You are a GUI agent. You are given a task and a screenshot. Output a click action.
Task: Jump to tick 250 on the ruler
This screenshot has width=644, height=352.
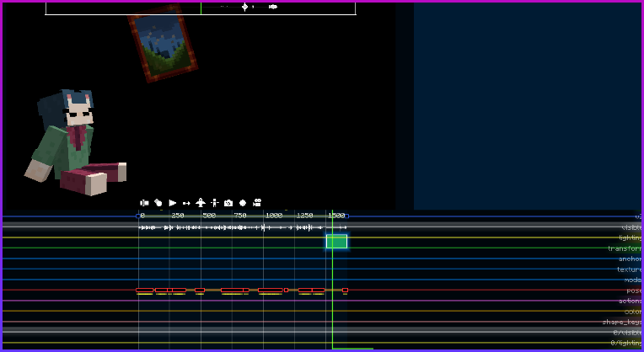tap(177, 216)
